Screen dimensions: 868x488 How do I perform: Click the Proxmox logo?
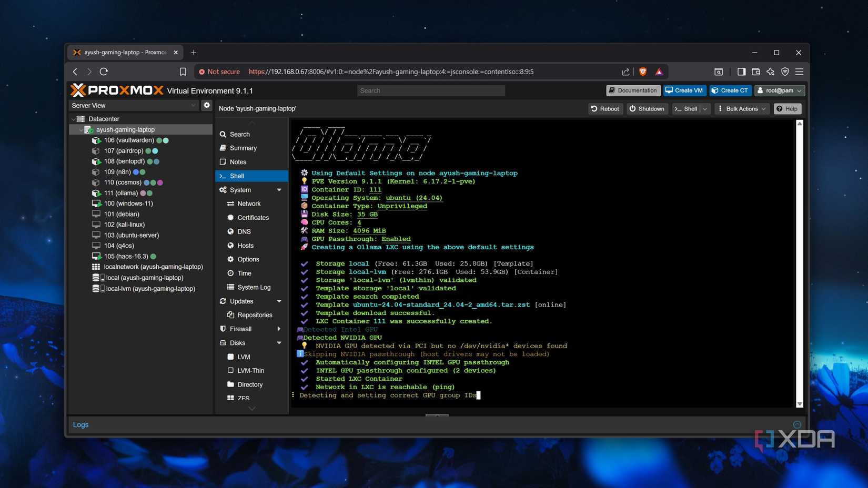117,90
